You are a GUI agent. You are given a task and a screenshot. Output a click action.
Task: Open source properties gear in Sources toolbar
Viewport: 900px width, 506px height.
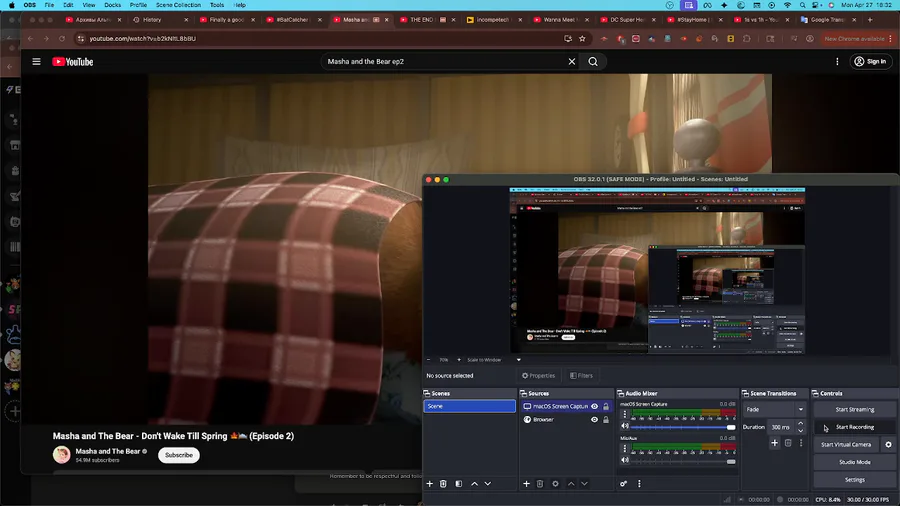coord(555,484)
